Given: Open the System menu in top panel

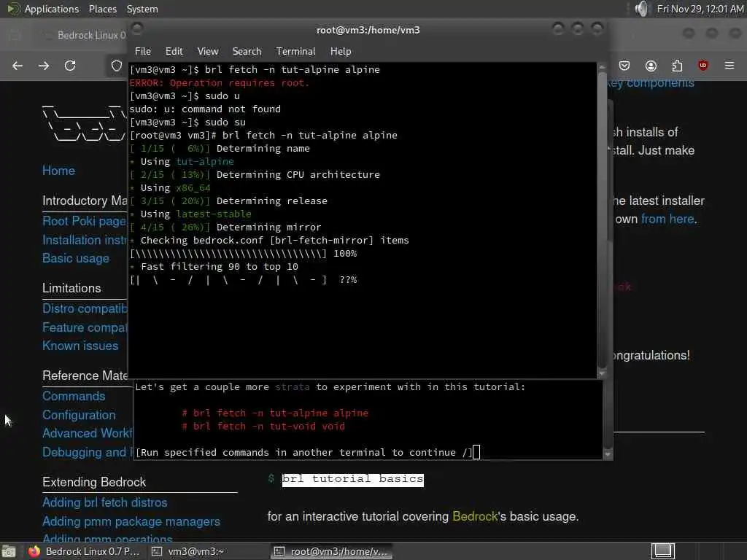Looking at the screenshot, I should [x=142, y=9].
